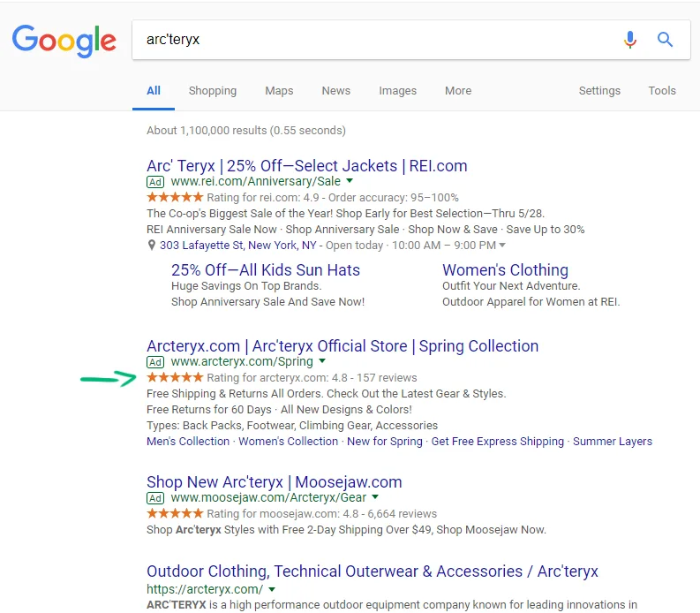Image resolution: width=700 pixels, height=613 pixels.
Task: Switch to the News tab
Action: (336, 91)
